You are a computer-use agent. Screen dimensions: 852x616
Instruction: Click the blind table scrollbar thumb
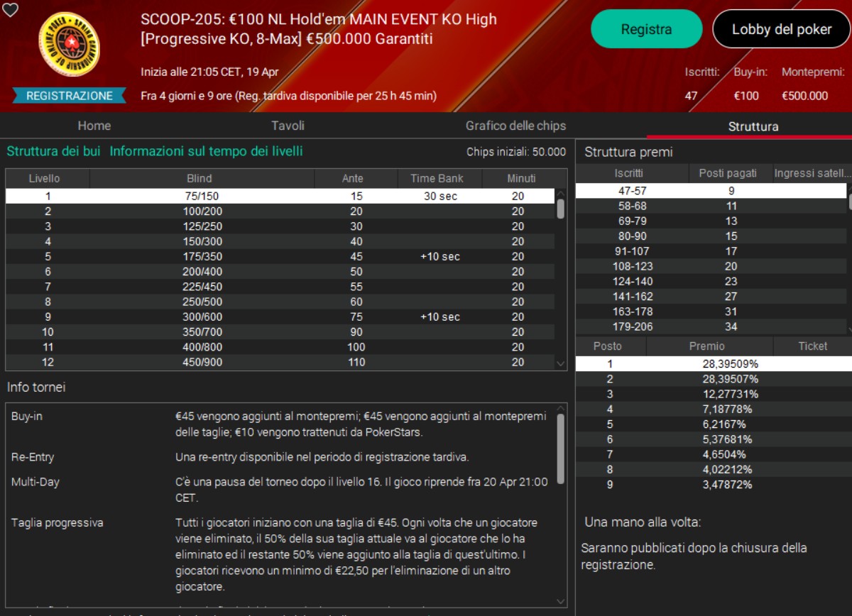(x=561, y=209)
